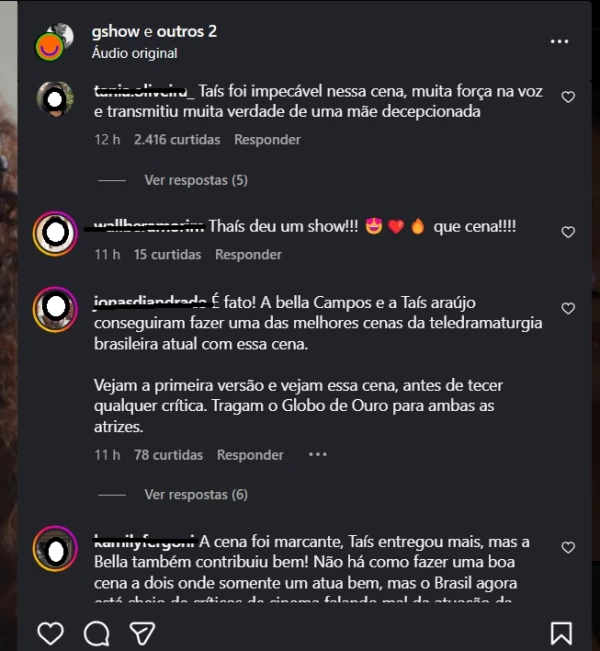The width and height of the screenshot is (600, 651).
Task: Expand 'Ver respostas (6)' replies
Action: 196,495
